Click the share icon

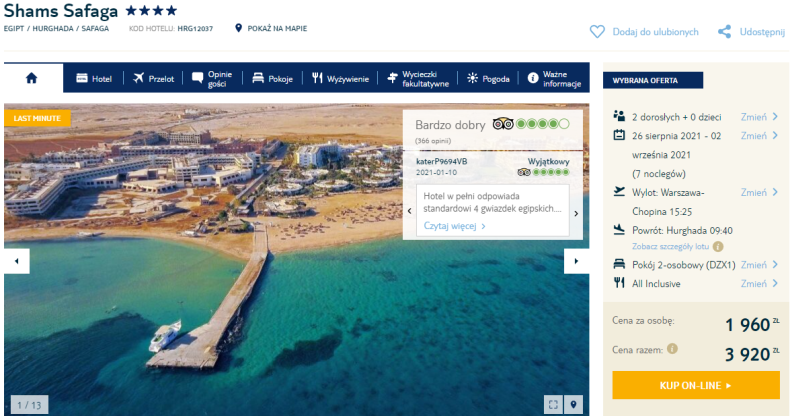(725, 32)
